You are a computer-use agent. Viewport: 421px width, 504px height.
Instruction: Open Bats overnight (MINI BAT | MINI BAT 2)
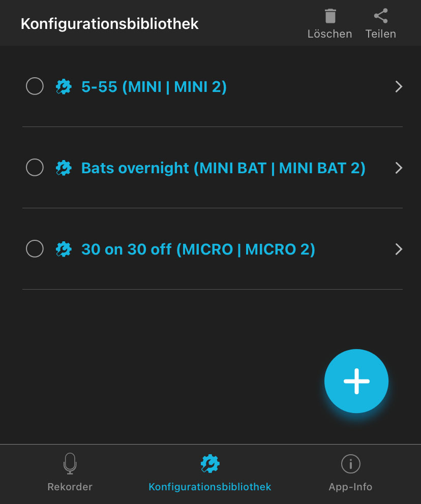click(x=223, y=168)
